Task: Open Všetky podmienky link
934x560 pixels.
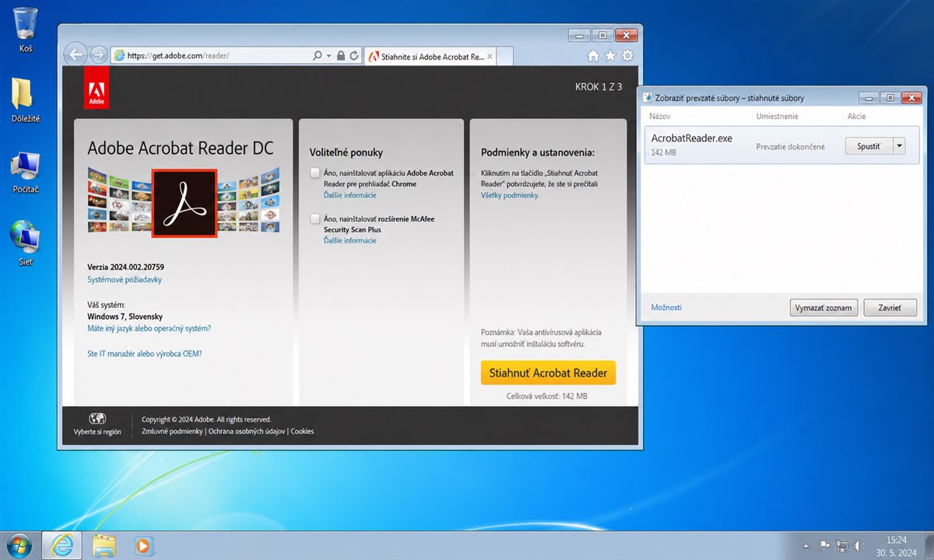Action: (x=510, y=195)
